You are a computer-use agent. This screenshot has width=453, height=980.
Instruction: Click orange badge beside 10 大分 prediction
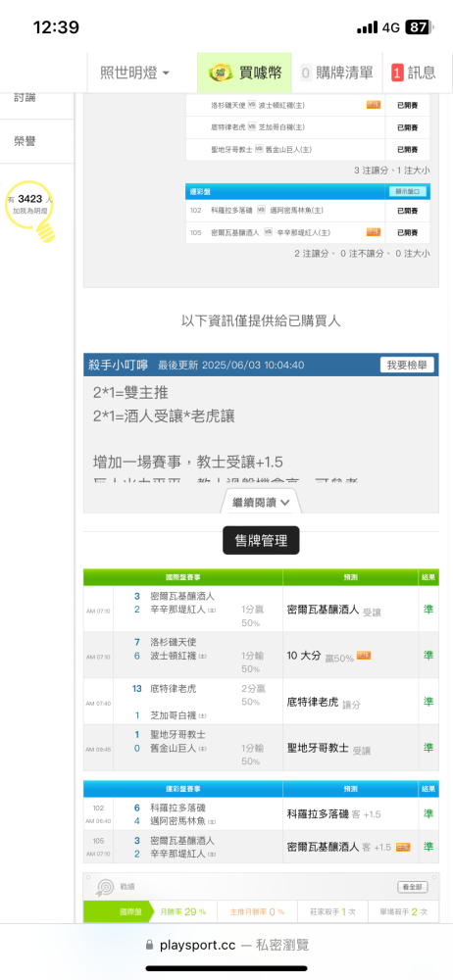click(x=364, y=656)
